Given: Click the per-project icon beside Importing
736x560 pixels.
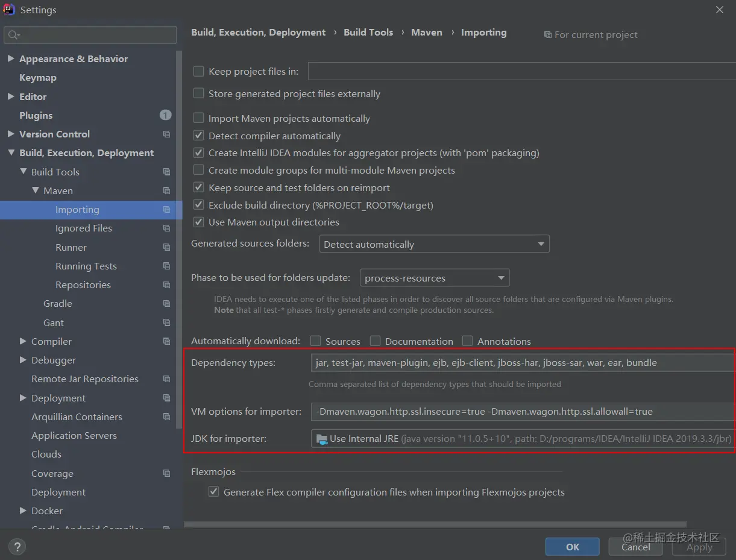Looking at the screenshot, I should pos(166,210).
